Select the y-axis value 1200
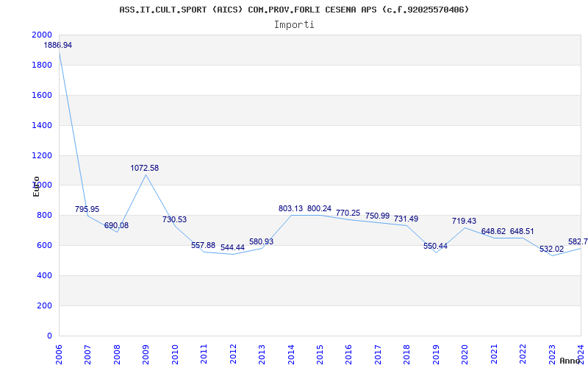This screenshot has width=588, height=368. (x=42, y=155)
